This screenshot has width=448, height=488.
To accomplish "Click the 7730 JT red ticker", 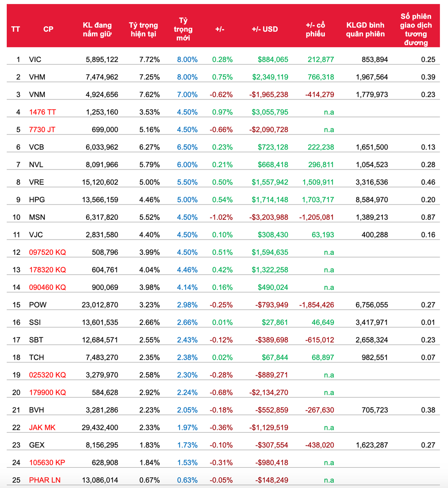I will [42, 129].
